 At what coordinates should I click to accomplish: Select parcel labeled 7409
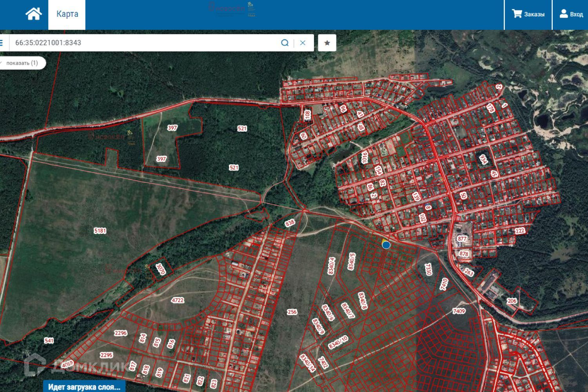click(459, 311)
